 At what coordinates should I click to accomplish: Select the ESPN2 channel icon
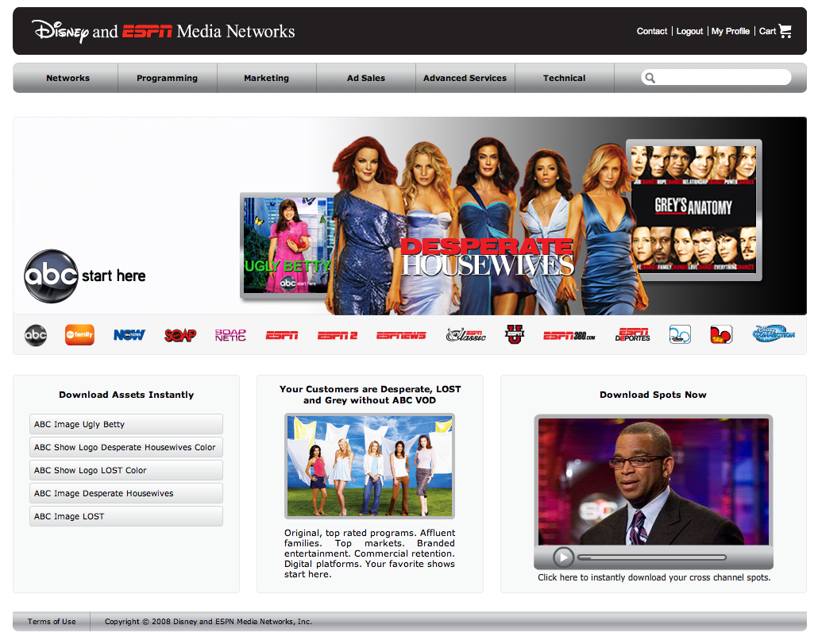(337, 335)
